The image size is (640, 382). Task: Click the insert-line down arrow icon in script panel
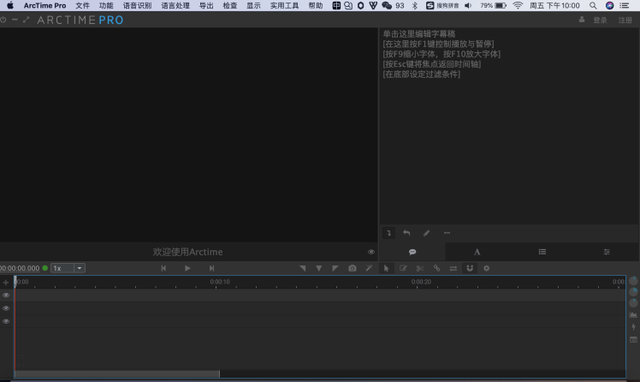click(389, 233)
